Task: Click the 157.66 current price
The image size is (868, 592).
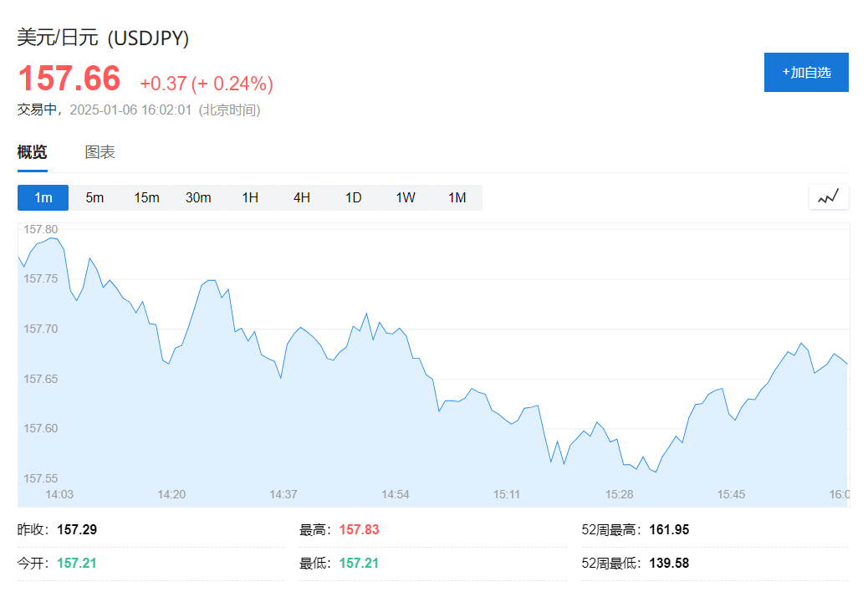Action: (x=69, y=79)
